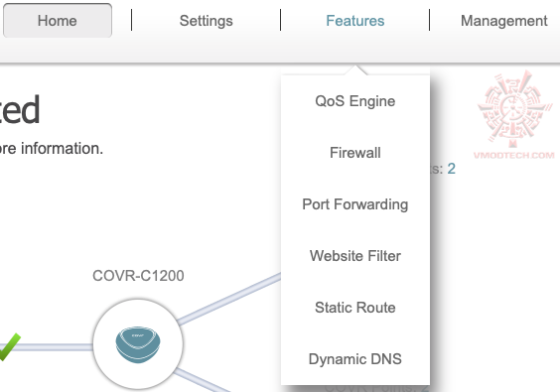Click the green checkmark connection status icon
560x392 pixels.
(10, 347)
